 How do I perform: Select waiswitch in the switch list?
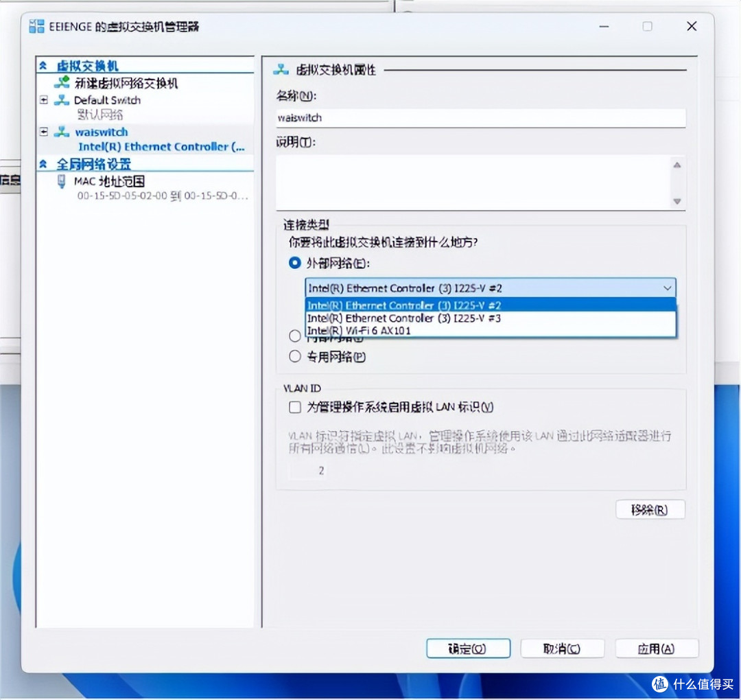pos(101,131)
